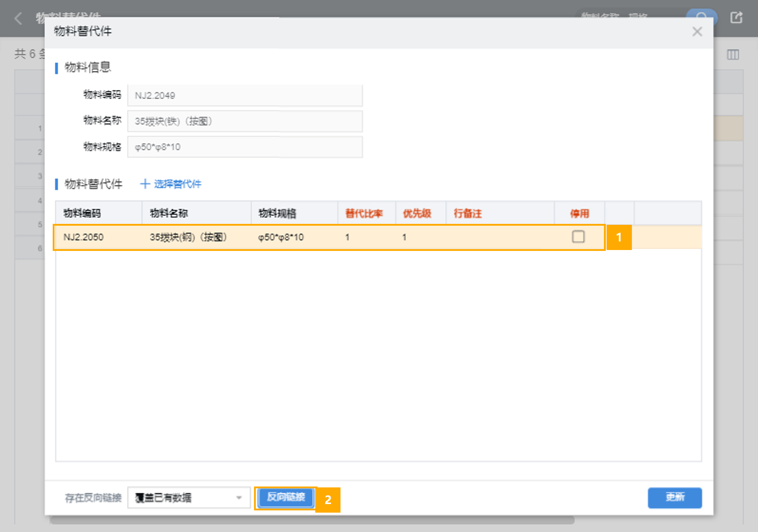Click the 优先级 column header
Screen dimensions: 758x532
pos(421,213)
